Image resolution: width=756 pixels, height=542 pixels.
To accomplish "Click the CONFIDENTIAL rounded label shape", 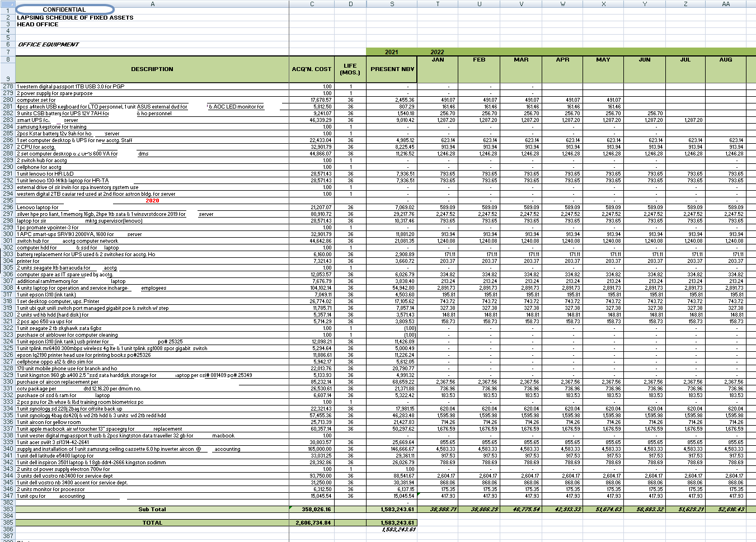I will [x=65, y=10].
